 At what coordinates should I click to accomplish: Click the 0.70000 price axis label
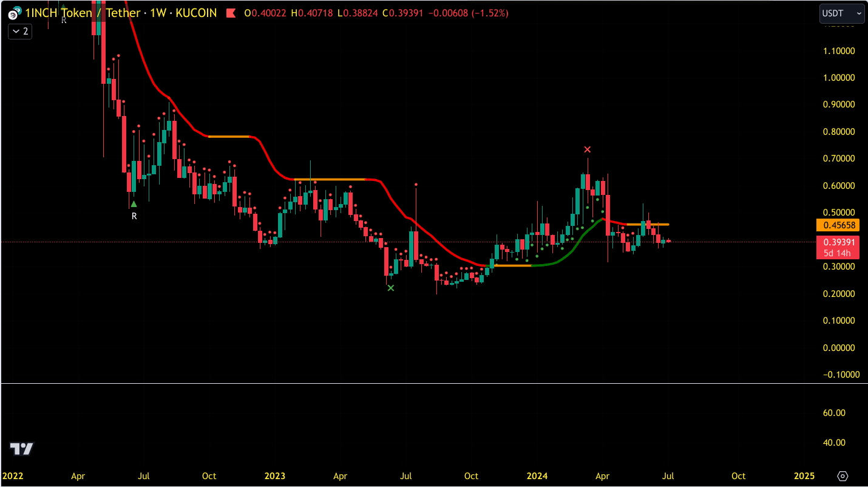pyautogui.click(x=838, y=158)
